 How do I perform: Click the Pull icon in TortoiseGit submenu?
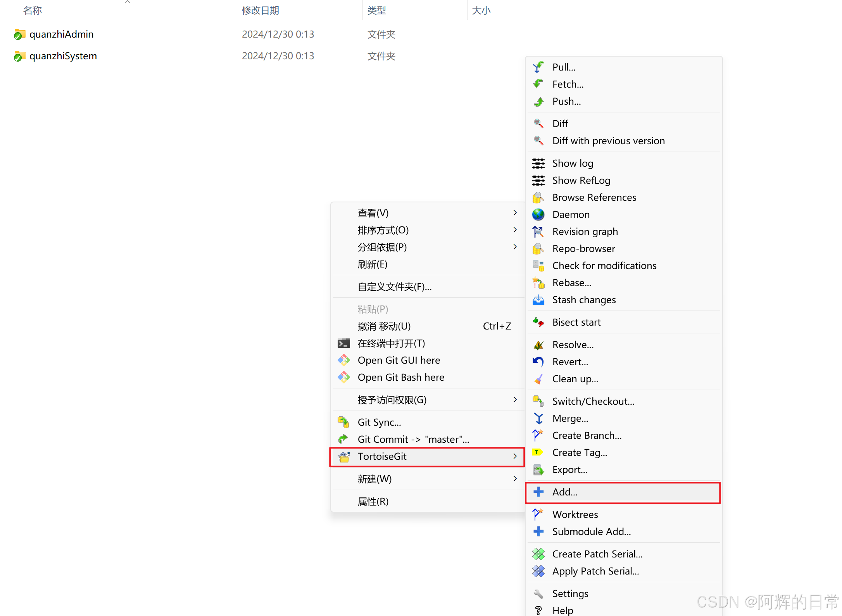(538, 67)
